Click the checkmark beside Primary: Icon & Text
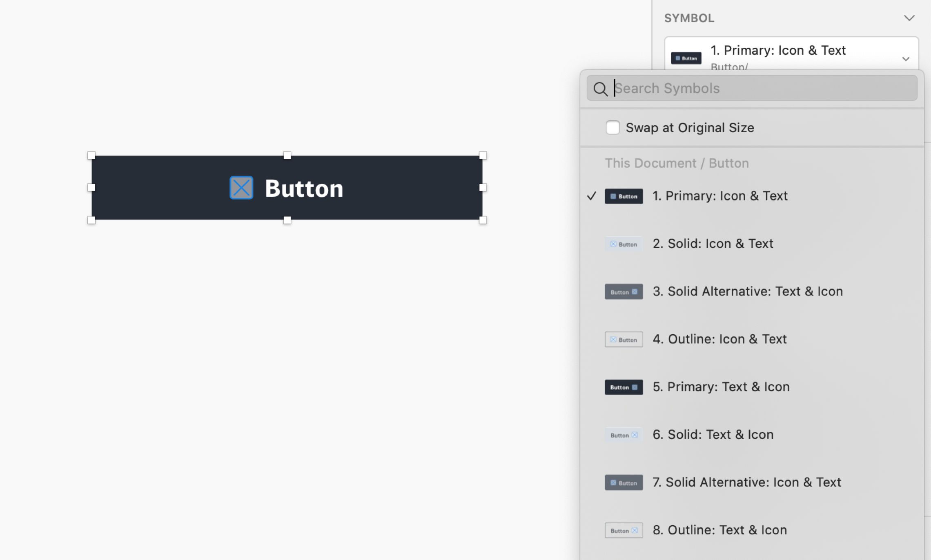 pos(592,196)
